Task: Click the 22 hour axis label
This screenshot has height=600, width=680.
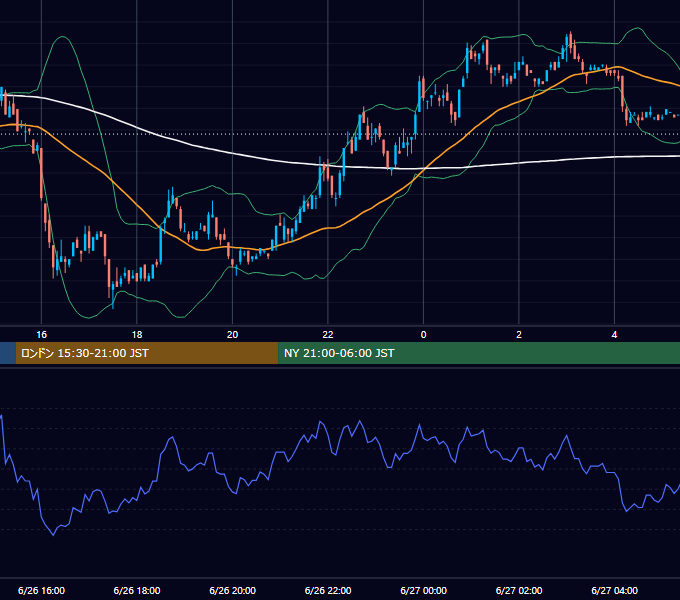Action: tap(328, 335)
